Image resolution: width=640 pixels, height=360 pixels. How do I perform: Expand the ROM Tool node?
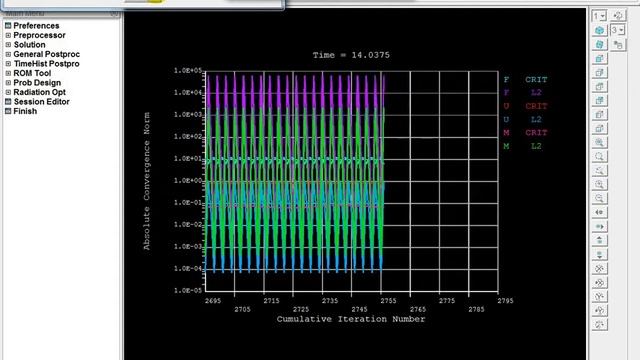tap(8, 73)
